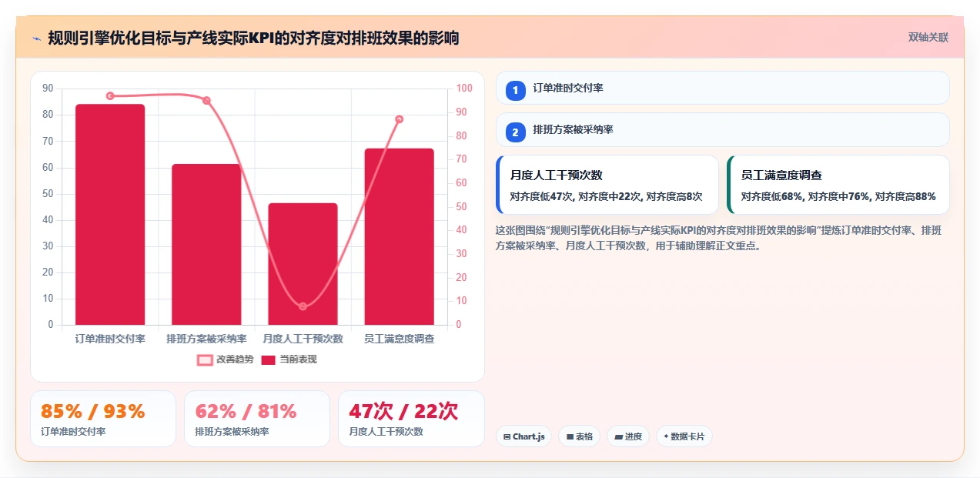Toggle the 改善趋势 legend item
Image resolution: width=980 pixels, height=478 pixels.
click(x=225, y=359)
